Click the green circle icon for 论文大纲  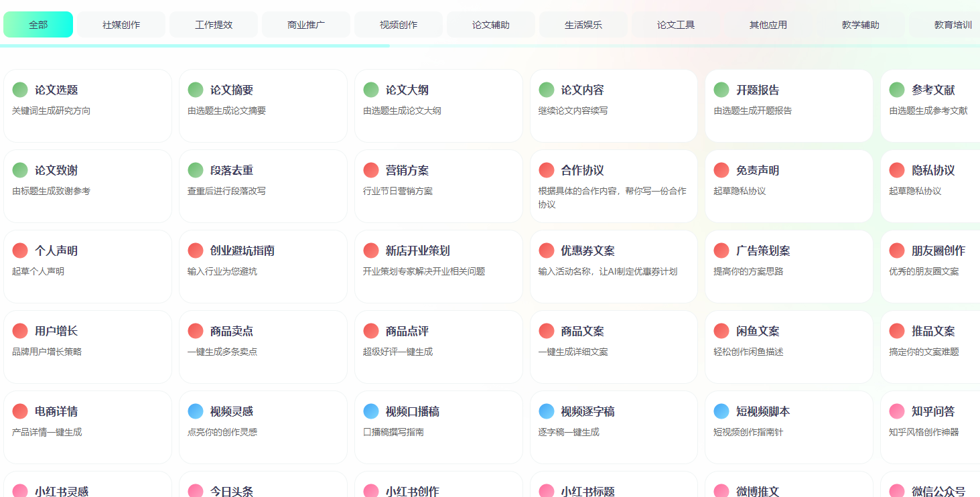coord(371,90)
